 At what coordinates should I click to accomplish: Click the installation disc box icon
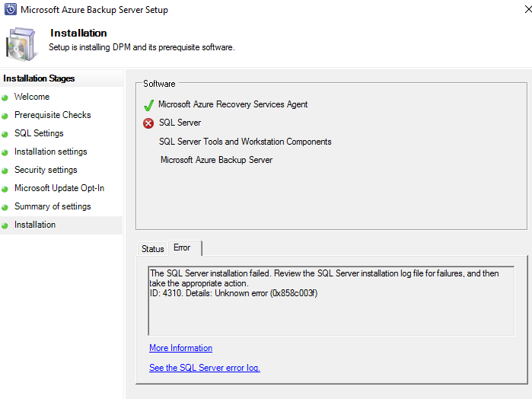21,44
